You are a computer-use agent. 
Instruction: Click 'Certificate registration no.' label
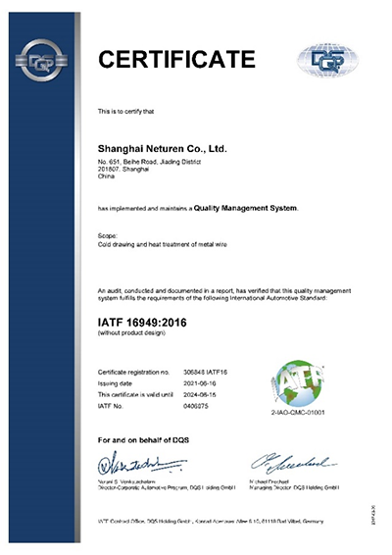click(133, 373)
